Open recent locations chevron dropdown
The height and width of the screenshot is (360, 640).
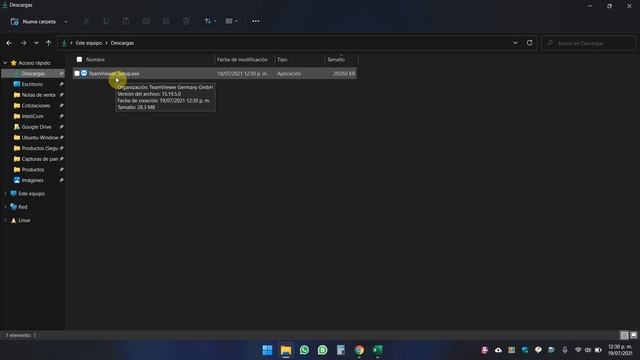pos(36,43)
